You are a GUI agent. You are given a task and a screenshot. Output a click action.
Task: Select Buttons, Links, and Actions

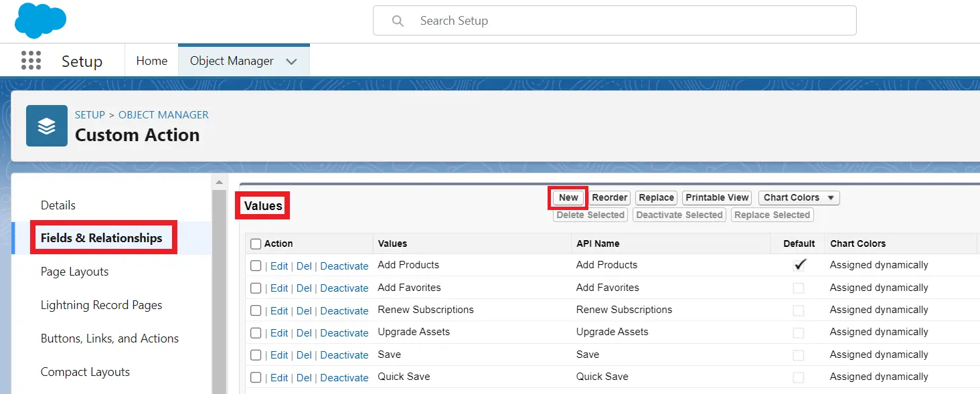(x=110, y=338)
